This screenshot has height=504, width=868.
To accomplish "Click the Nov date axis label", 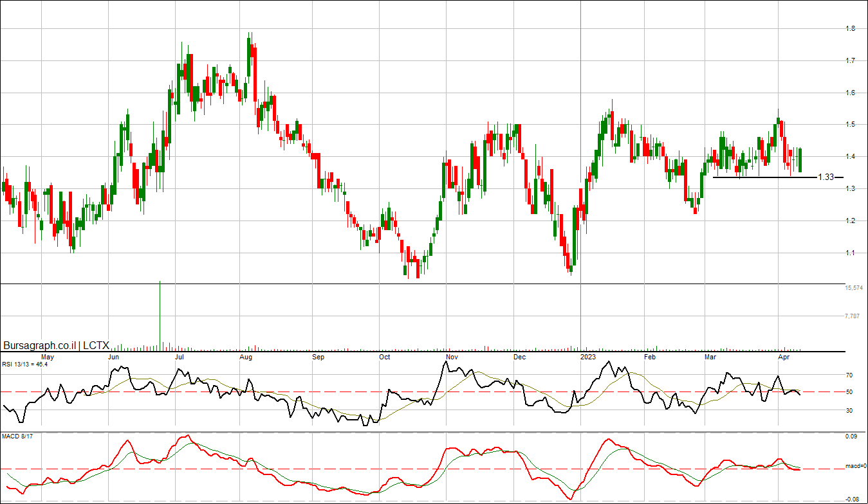I will pos(452,356).
